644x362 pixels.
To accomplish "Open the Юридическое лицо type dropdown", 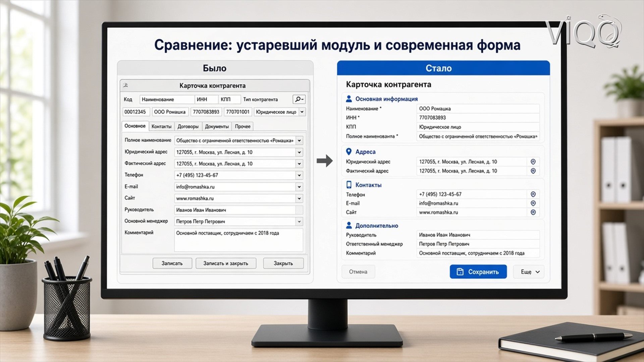I will click(x=302, y=112).
